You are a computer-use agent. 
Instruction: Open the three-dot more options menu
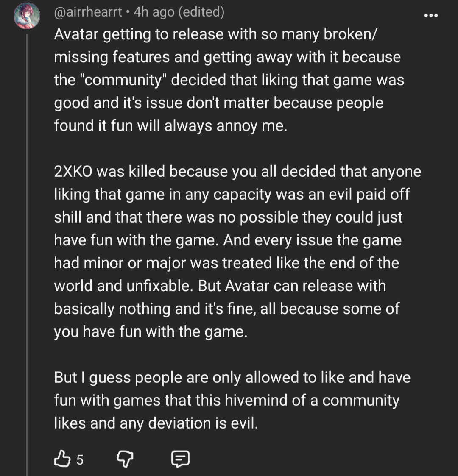click(x=431, y=15)
